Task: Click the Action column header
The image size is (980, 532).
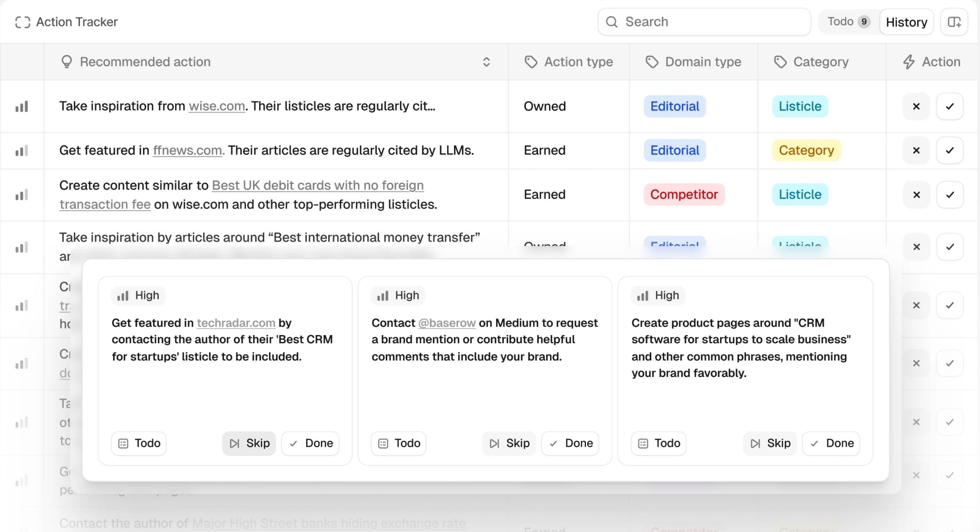Action: point(931,62)
